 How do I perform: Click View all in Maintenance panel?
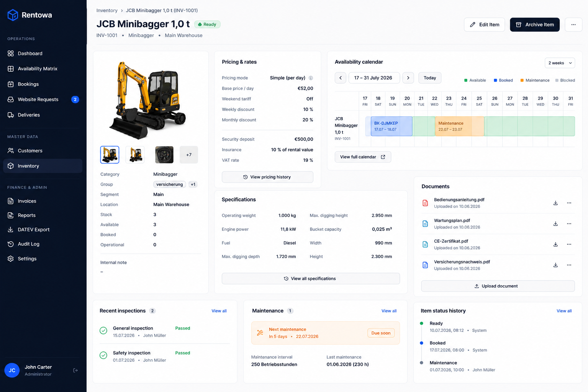pyautogui.click(x=389, y=311)
